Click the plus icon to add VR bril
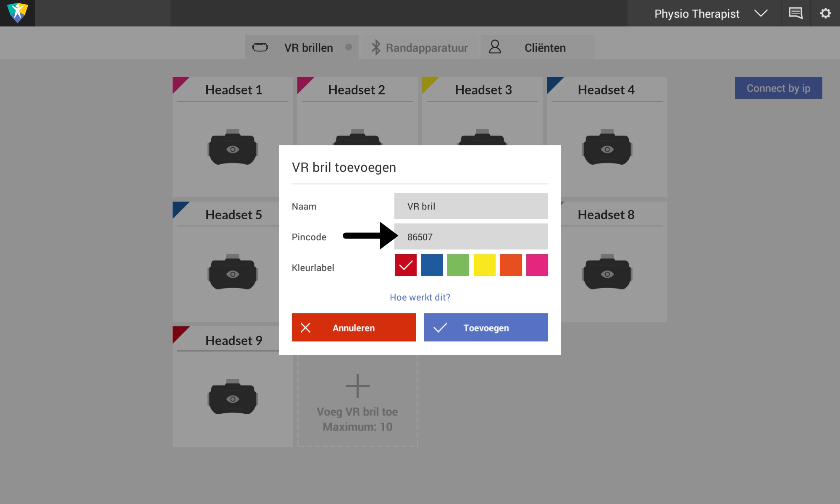The image size is (840, 504). click(357, 386)
